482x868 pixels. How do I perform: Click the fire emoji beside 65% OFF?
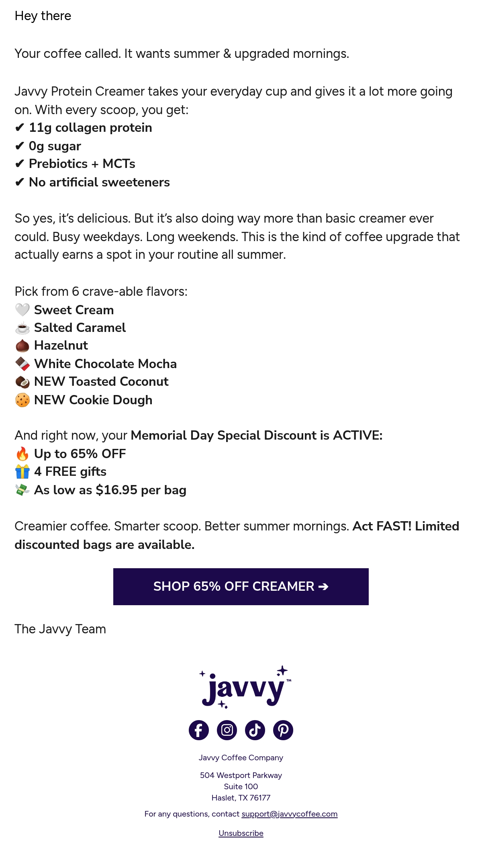[22, 454]
